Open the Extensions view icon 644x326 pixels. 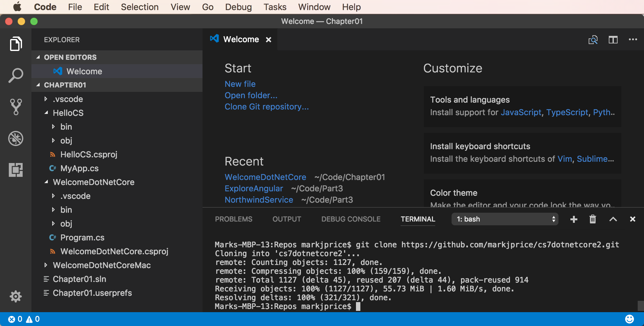click(x=16, y=170)
